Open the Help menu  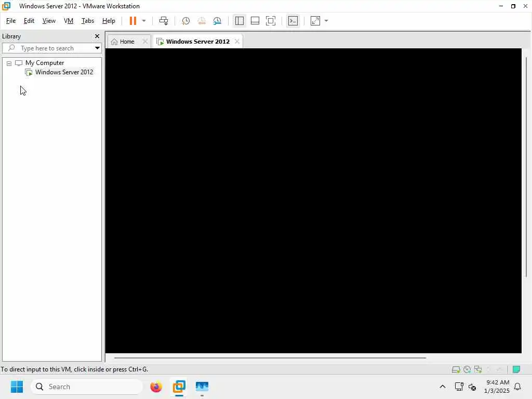109,21
